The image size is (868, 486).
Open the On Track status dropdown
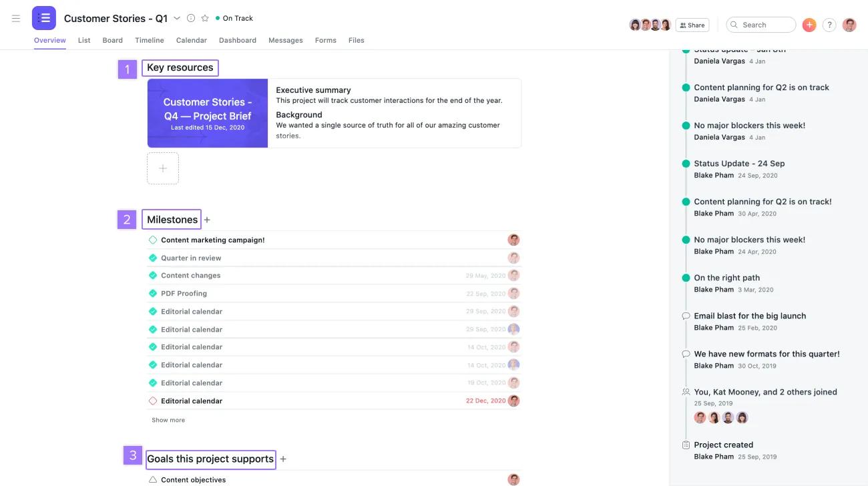234,18
